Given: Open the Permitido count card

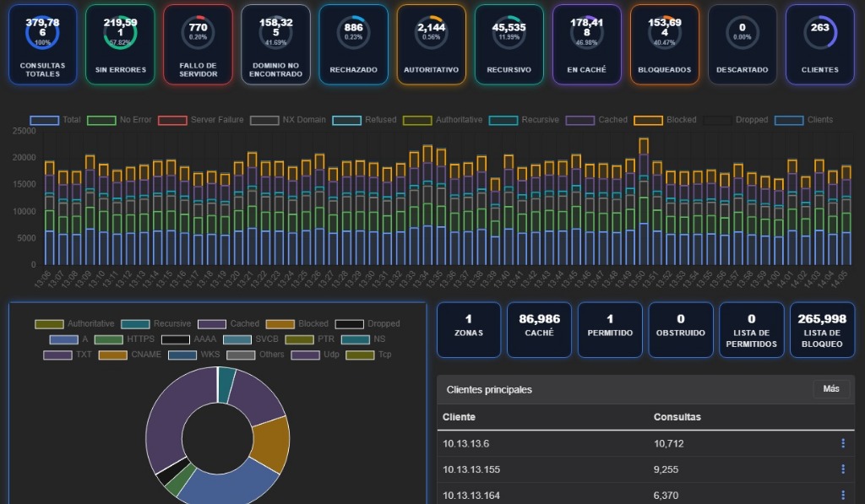Looking at the screenshot, I should [610, 330].
